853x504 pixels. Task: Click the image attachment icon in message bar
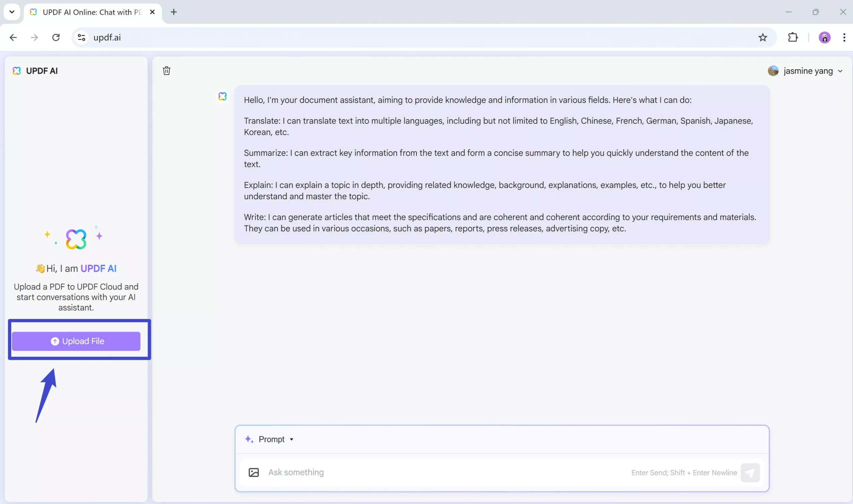click(254, 472)
